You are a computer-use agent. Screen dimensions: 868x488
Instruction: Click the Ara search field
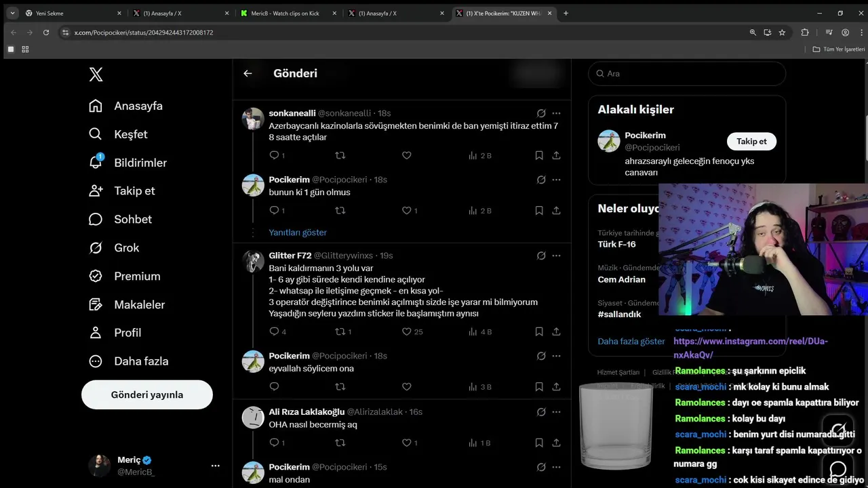[x=687, y=73]
